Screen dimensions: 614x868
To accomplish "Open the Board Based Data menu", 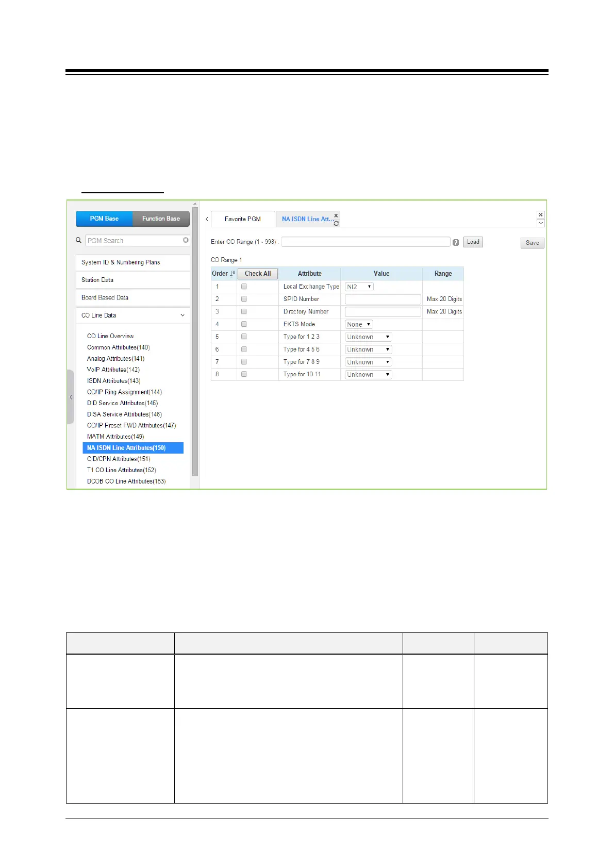I will [132, 297].
